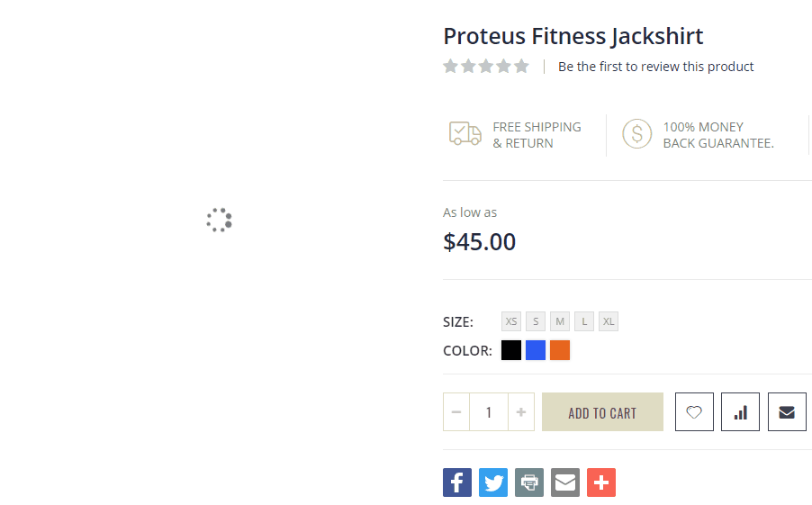
Task: Email product to a friend envelope button
Action: click(787, 412)
